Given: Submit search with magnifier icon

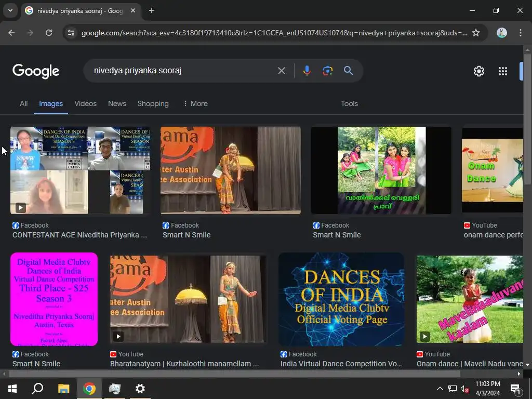Looking at the screenshot, I should (x=348, y=71).
